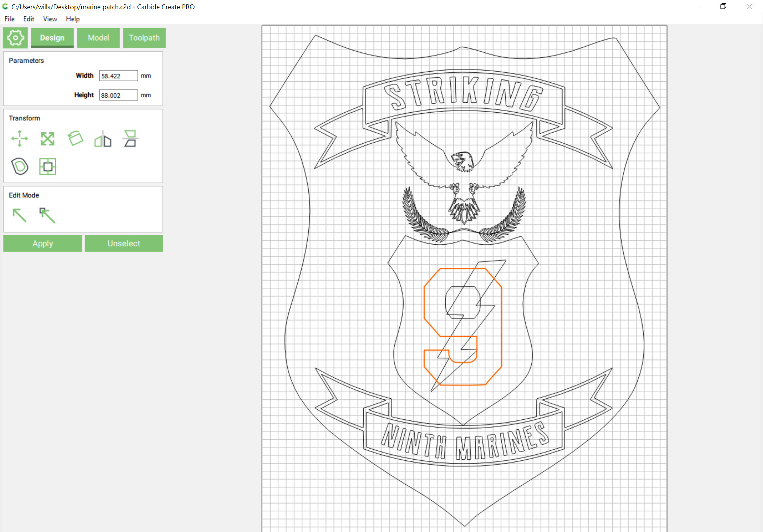Switch to the Design tab
763x532 pixels.
52,38
